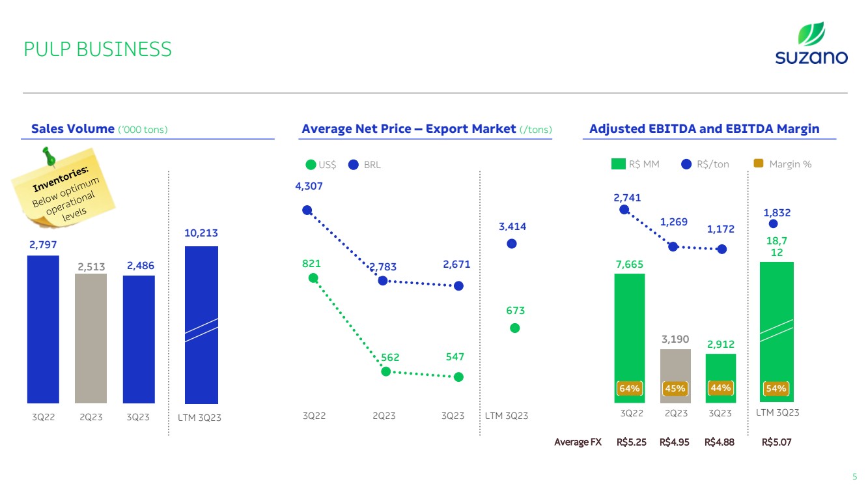Click the 2,912 EBITDA value

pos(721,343)
